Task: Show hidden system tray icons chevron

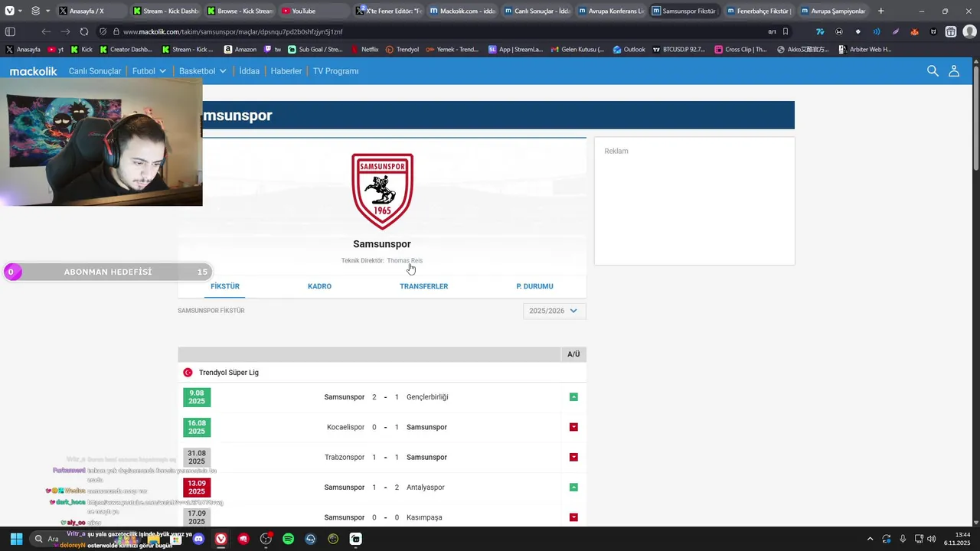Action: [870, 539]
